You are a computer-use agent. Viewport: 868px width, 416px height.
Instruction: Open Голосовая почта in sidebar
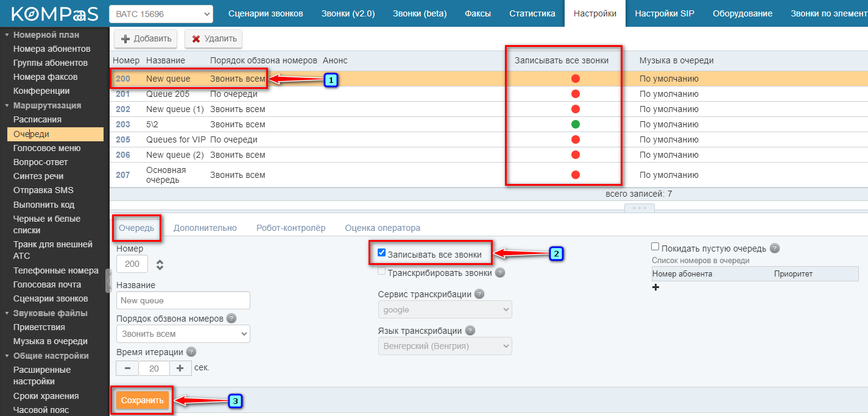click(x=47, y=284)
